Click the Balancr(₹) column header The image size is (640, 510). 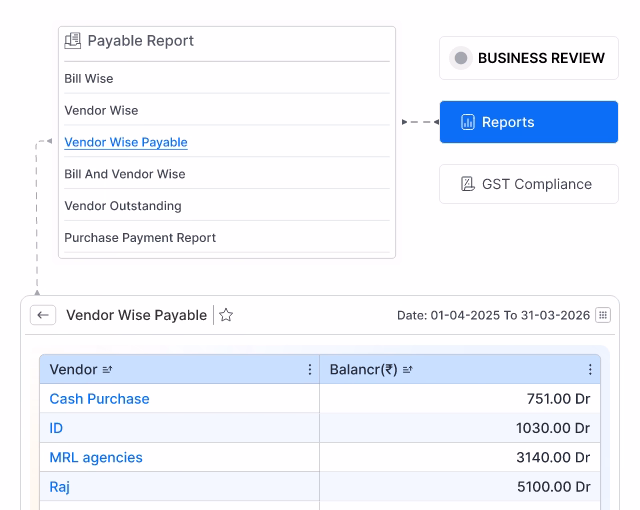click(460, 370)
